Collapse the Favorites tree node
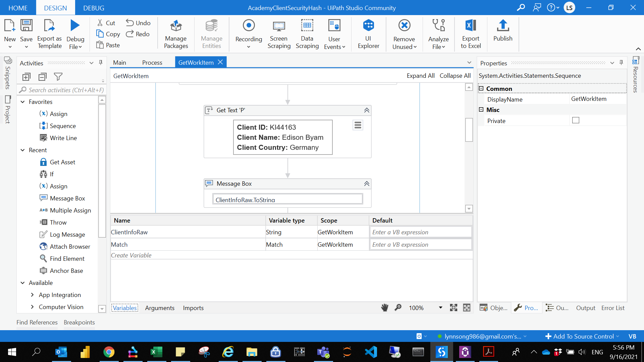The height and width of the screenshot is (362, 644). (23, 102)
